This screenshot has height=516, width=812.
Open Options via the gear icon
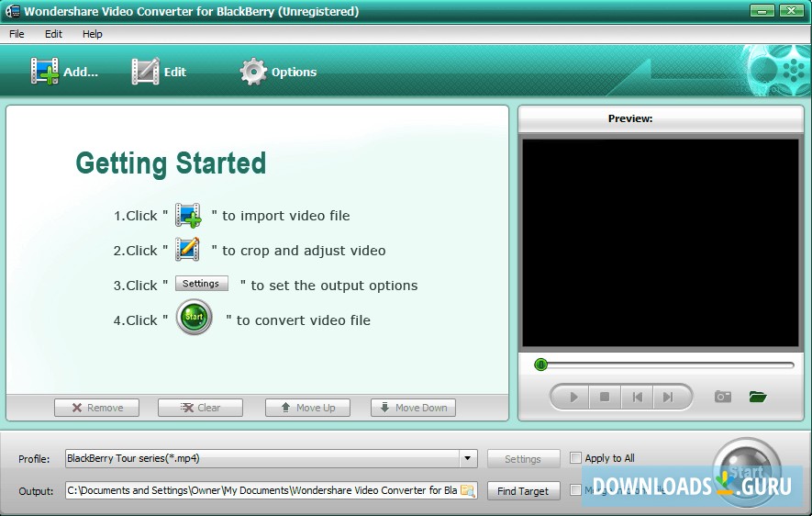point(253,72)
